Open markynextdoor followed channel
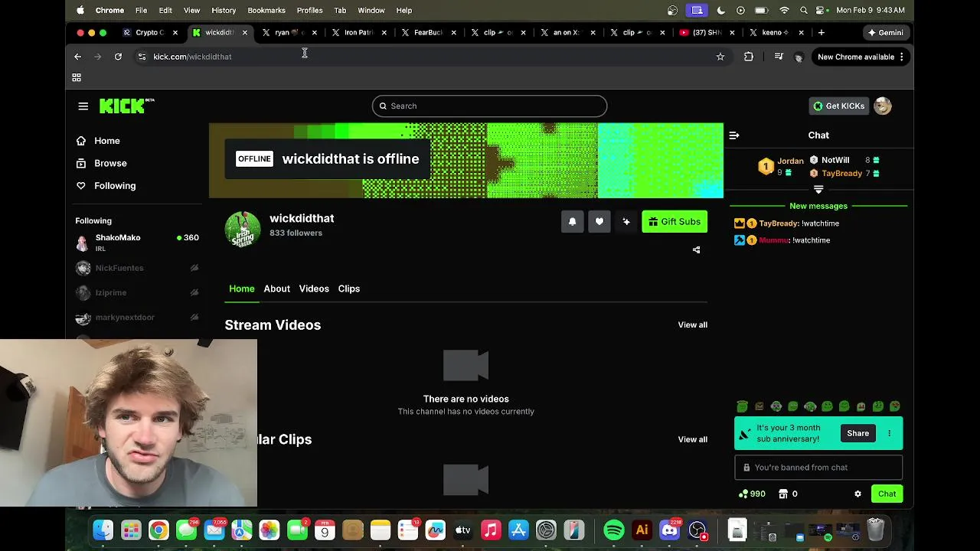The image size is (980, 551). pos(137,318)
